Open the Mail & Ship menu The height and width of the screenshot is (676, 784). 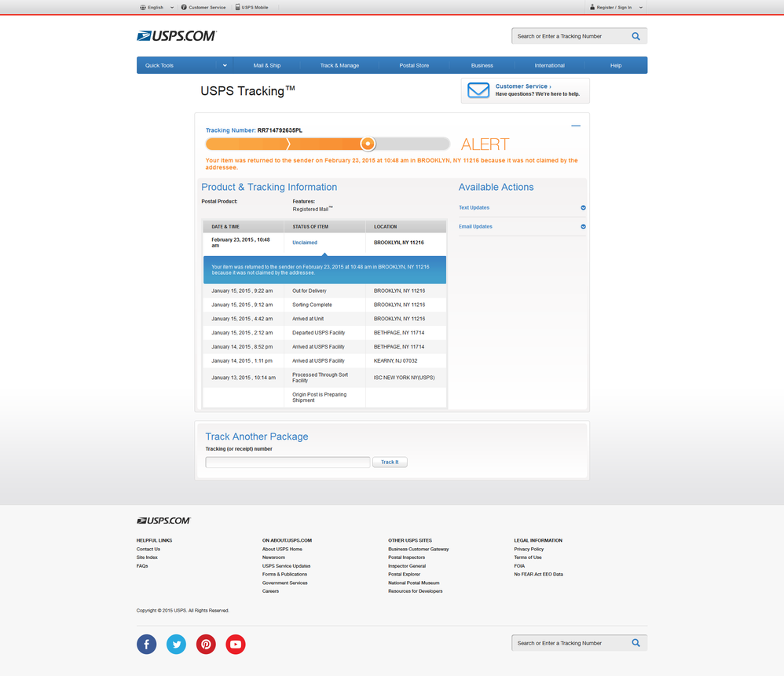point(266,65)
